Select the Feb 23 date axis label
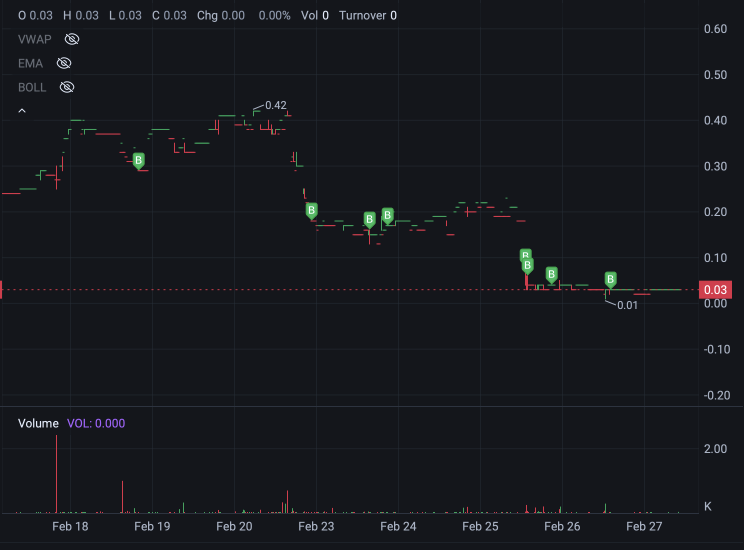The width and height of the screenshot is (744, 550). pos(316,526)
